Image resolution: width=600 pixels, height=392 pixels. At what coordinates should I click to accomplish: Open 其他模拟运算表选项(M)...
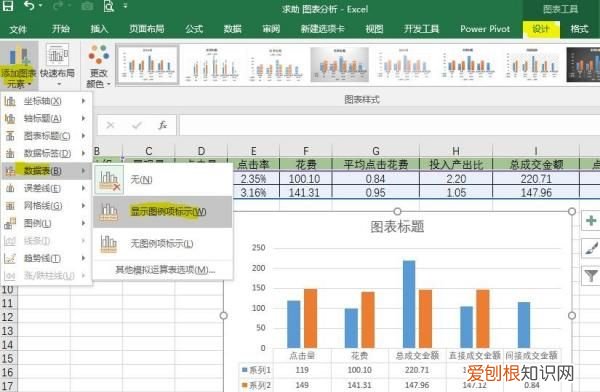pos(165,270)
